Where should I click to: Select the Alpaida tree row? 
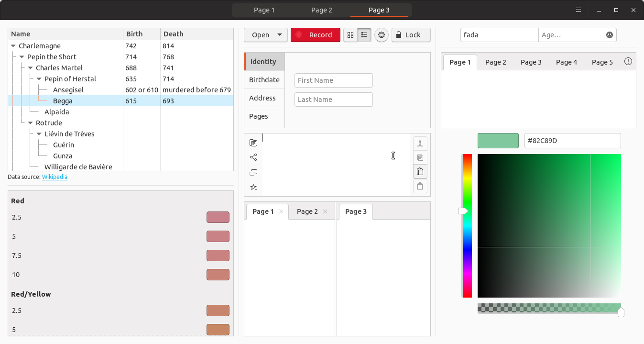(121, 112)
